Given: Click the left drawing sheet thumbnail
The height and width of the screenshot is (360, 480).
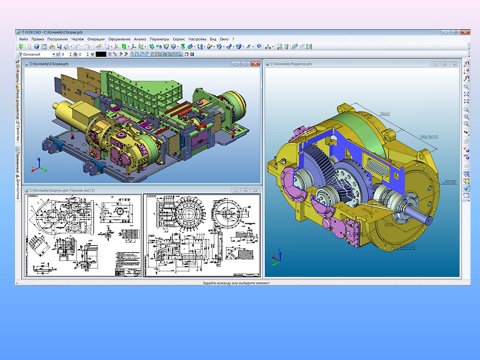Looking at the screenshot, I should click(x=83, y=235).
